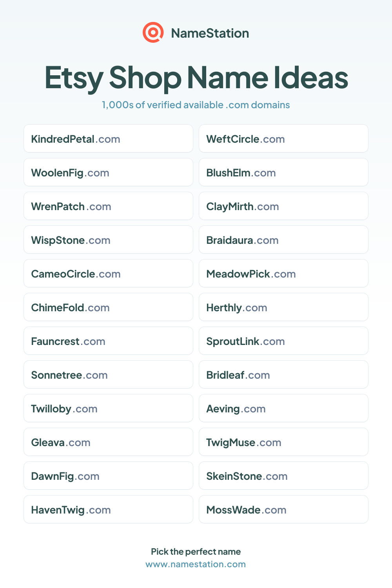This screenshot has width=392, height=588.
Task: Choose the WeftCircle.com name card
Action: tap(283, 138)
